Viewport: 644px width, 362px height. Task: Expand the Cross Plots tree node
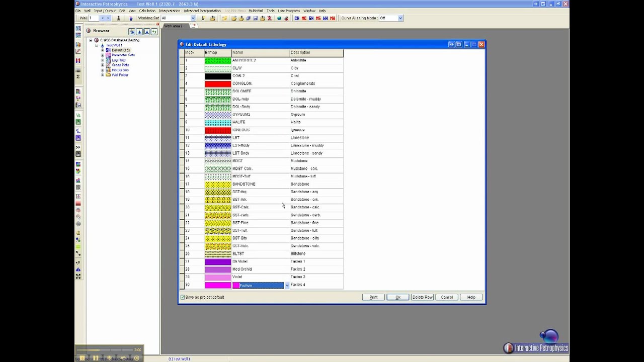(103, 65)
